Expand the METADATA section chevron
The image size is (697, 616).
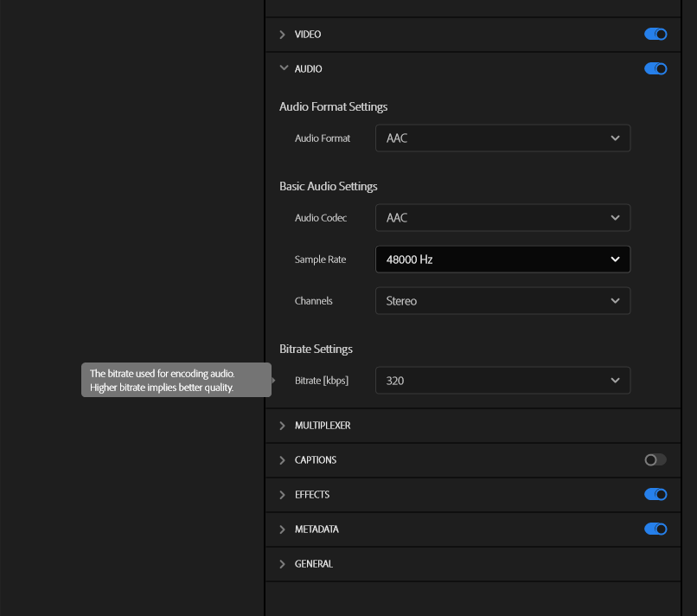click(283, 529)
